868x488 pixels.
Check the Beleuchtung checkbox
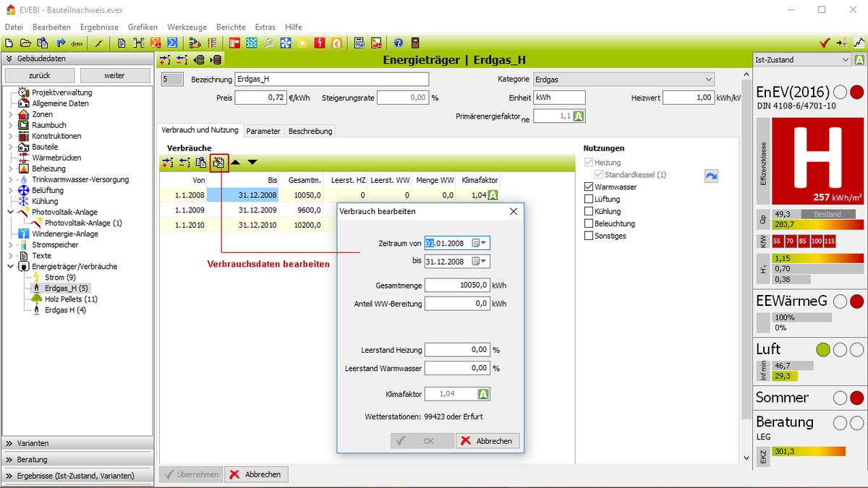(589, 223)
